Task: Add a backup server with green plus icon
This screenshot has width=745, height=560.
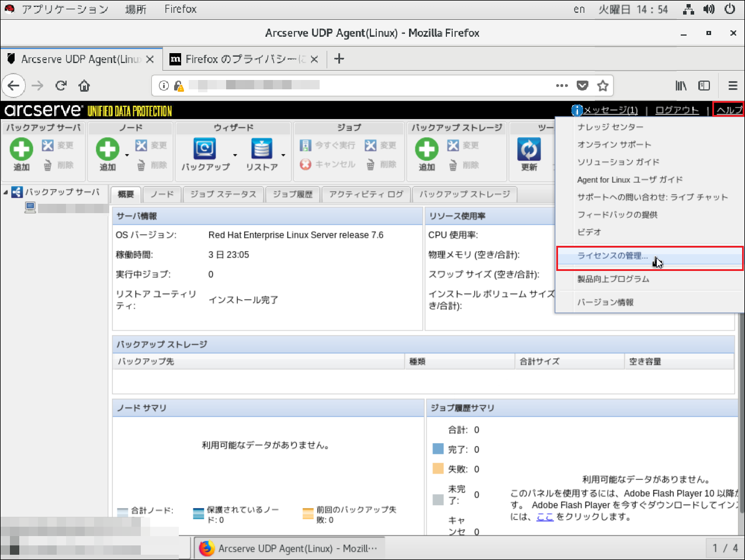Action: [22, 149]
